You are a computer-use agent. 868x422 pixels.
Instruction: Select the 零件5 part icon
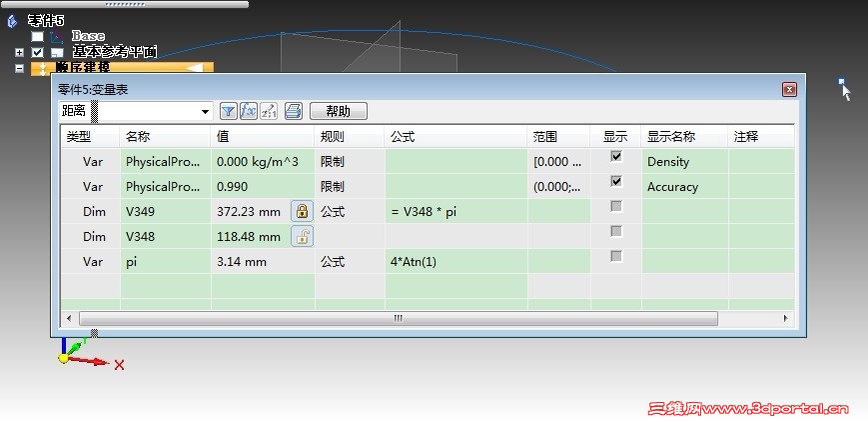pos(13,21)
